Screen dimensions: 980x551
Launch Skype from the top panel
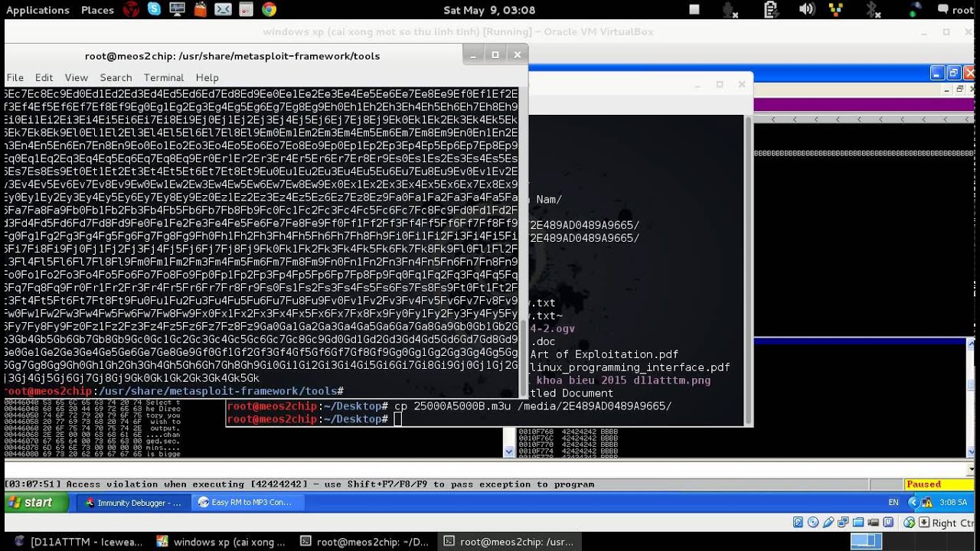[154, 10]
